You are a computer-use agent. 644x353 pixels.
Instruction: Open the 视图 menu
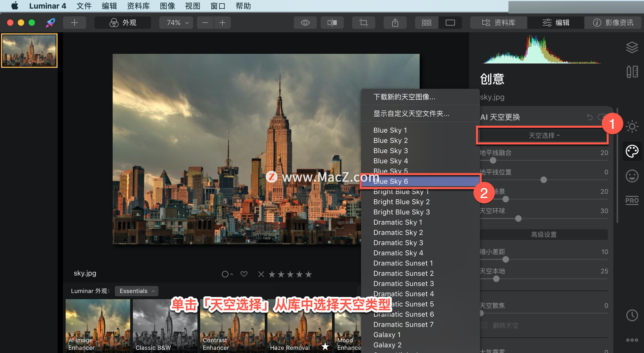[x=193, y=6]
